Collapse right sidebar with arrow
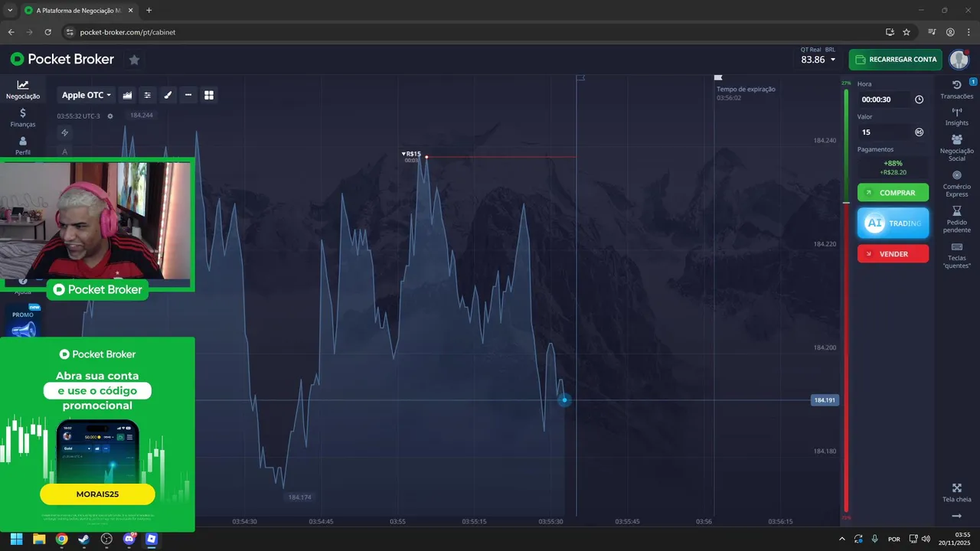980x551 pixels. [x=956, y=516]
